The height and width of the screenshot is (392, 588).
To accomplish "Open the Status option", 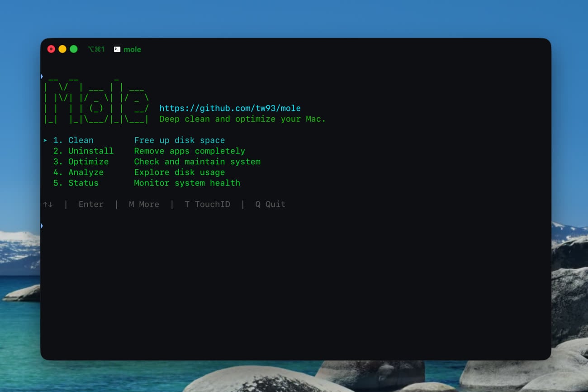I will (x=83, y=183).
